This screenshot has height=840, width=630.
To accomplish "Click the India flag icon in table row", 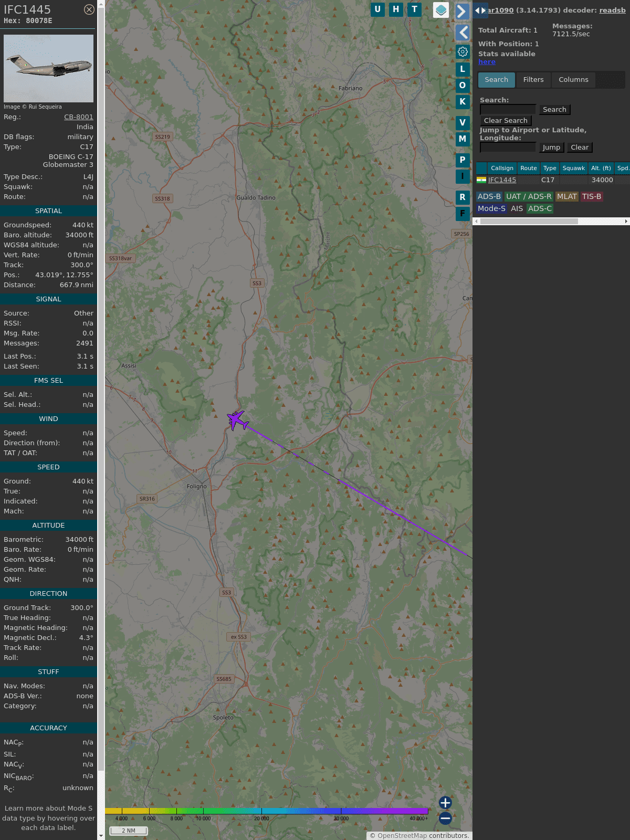I will tap(481, 180).
